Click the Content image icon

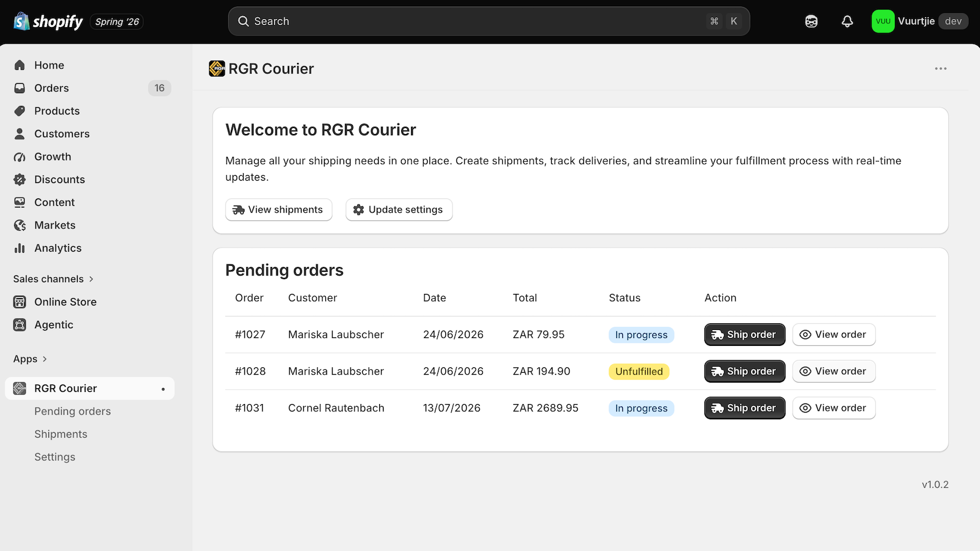tap(20, 202)
